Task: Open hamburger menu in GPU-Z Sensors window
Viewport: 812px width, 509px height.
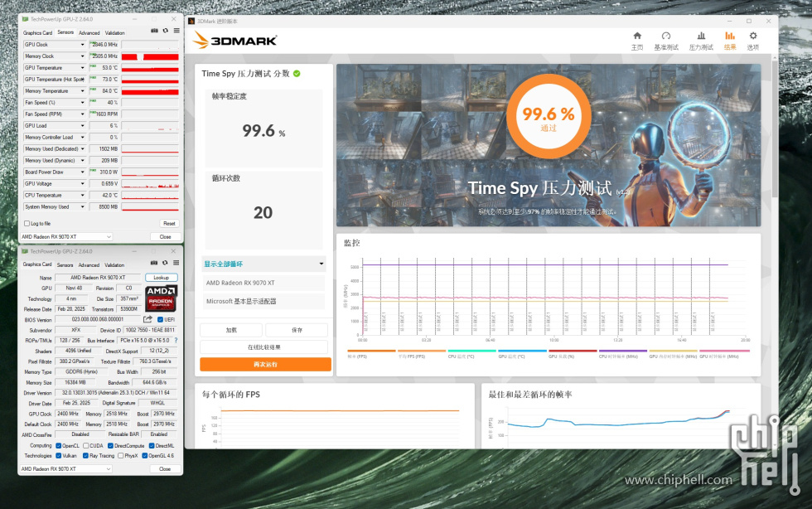Action: 176,32
